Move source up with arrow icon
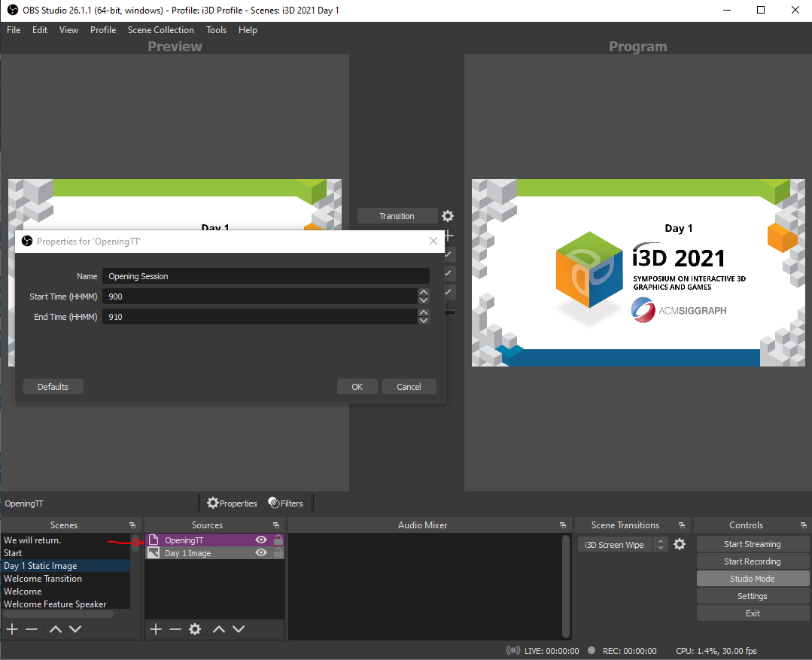 pyautogui.click(x=218, y=629)
